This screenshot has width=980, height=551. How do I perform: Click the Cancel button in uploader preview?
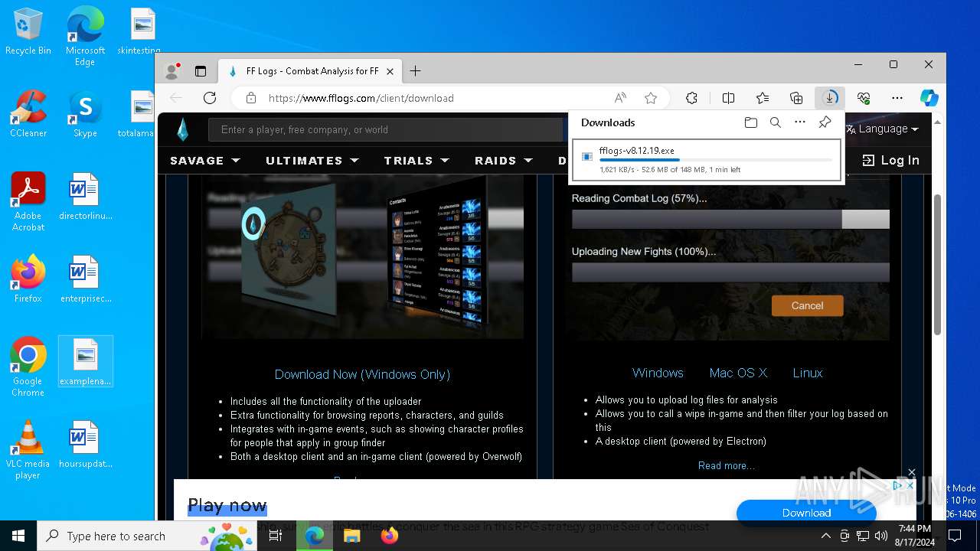[807, 305]
